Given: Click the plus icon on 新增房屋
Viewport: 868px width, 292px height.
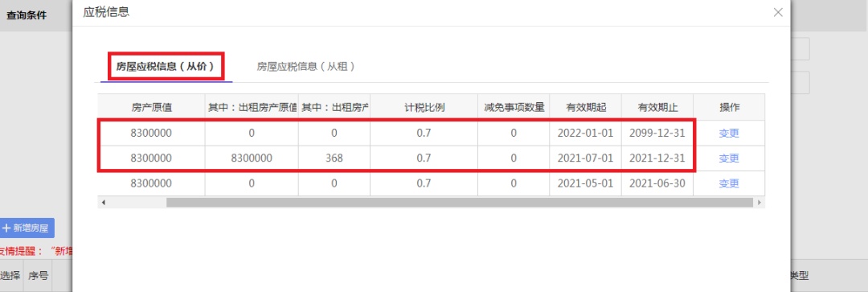Looking at the screenshot, I should 6,228.
